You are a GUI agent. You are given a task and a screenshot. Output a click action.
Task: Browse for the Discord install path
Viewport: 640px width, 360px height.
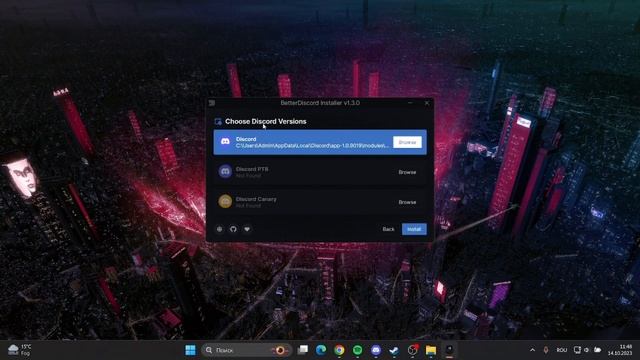pyautogui.click(x=407, y=142)
